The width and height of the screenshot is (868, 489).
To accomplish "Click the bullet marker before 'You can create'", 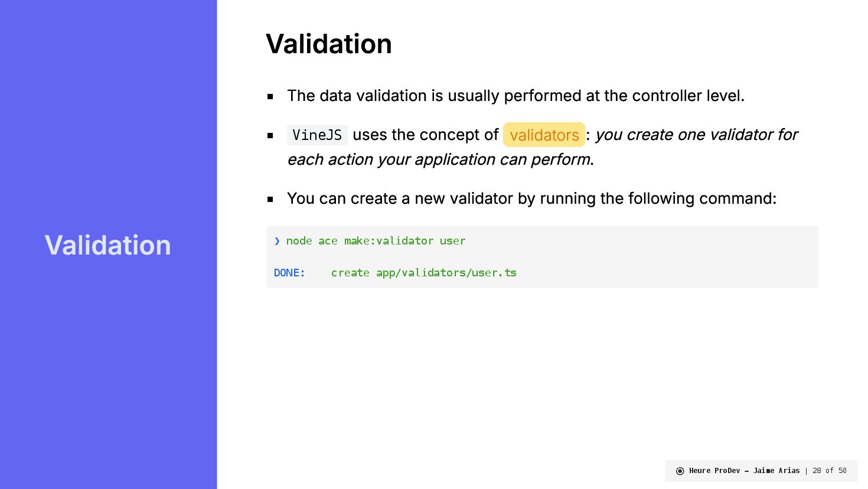I will (x=270, y=199).
